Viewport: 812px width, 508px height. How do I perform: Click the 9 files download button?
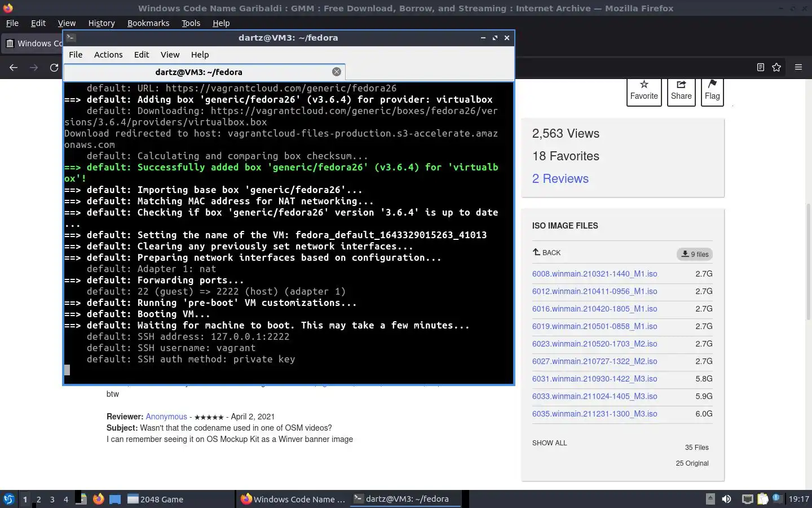point(695,254)
